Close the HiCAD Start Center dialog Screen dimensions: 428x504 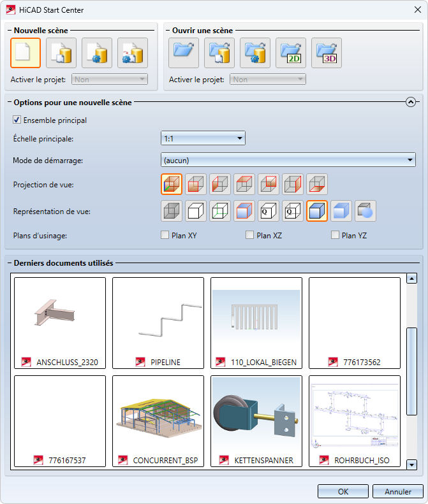418,10
